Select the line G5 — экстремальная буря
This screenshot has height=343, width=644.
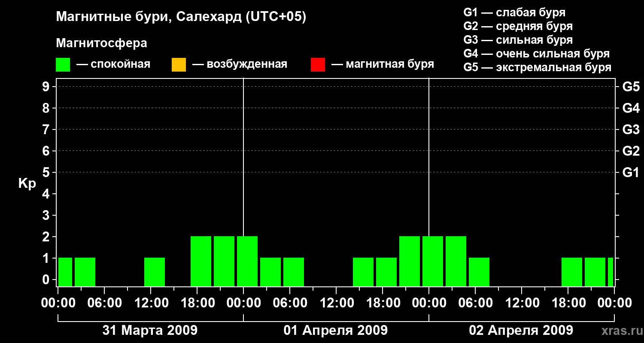click(x=537, y=67)
